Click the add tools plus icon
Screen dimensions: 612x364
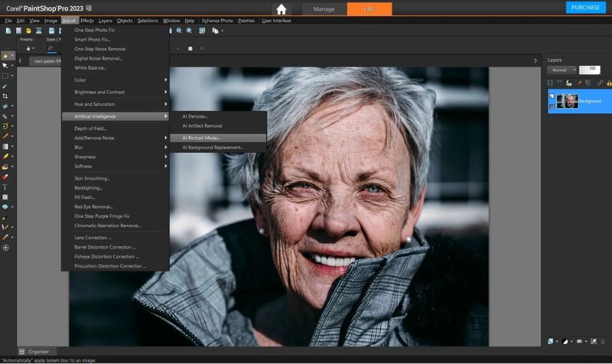(x=5, y=247)
